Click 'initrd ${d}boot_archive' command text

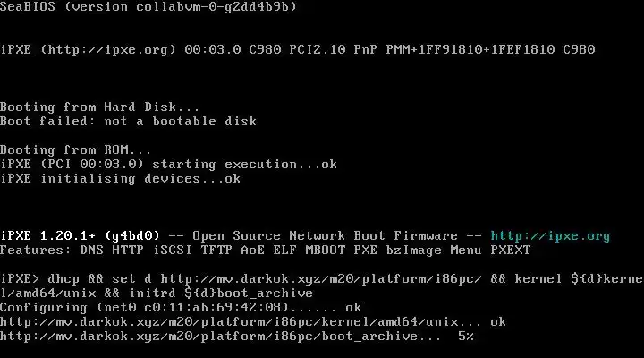coord(221,294)
